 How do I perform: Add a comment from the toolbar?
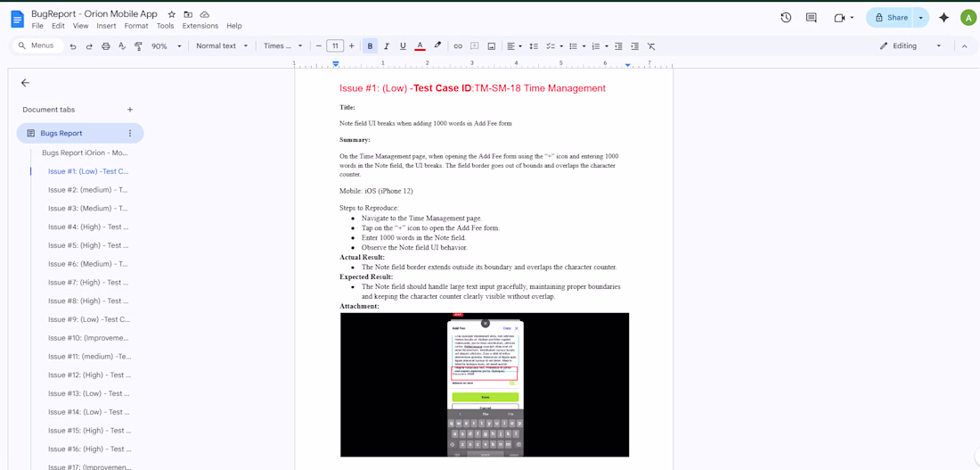point(474,45)
